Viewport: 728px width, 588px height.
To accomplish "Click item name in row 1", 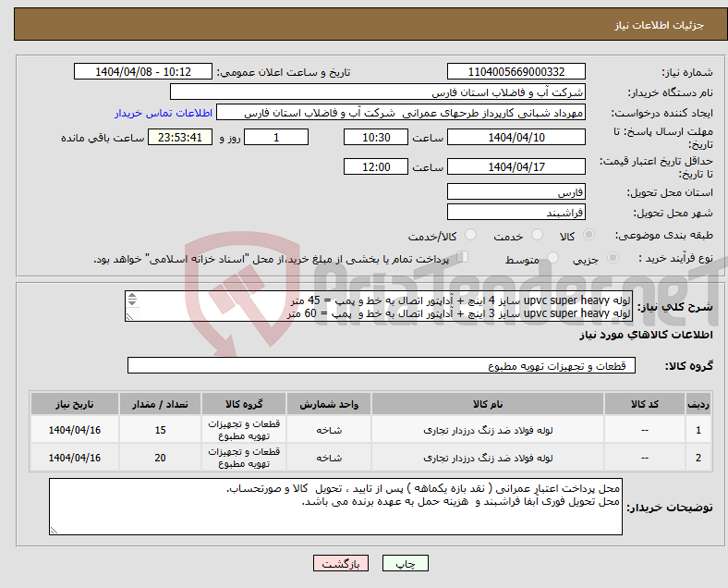I will (488, 431).
